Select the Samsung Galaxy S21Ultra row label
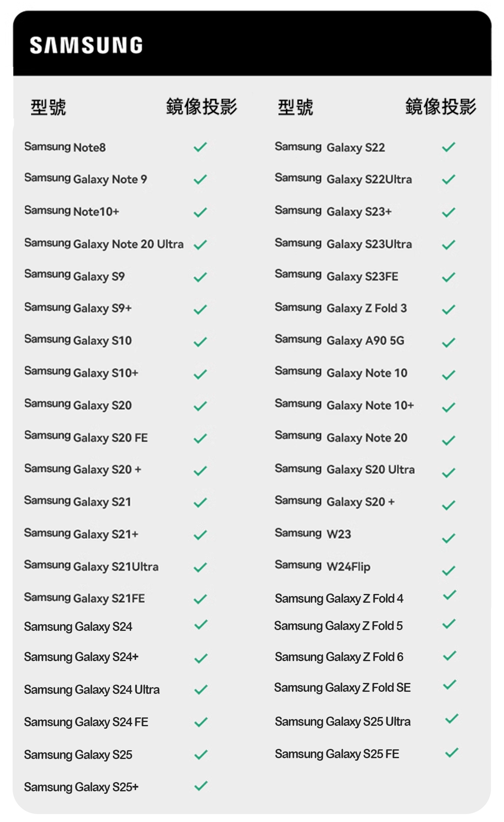 point(91,566)
